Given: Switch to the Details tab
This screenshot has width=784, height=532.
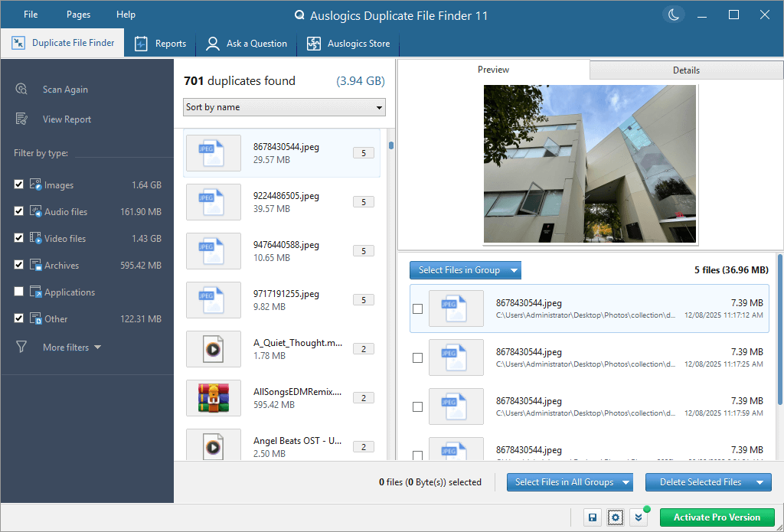Looking at the screenshot, I should (x=685, y=69).
